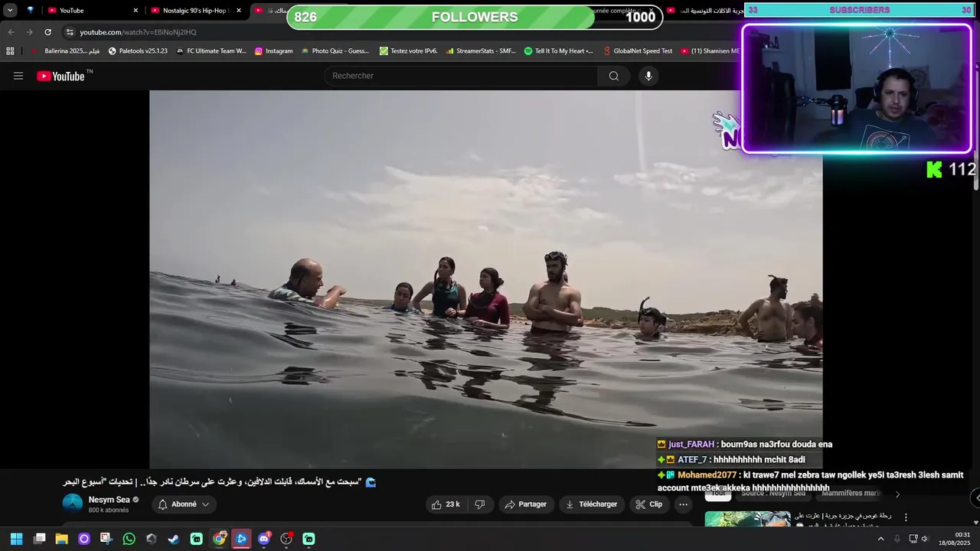The width and height of the screenshot is (980, 551).
Task: Open the YouTube hamburger guide menu
Action: coord(18,76)
